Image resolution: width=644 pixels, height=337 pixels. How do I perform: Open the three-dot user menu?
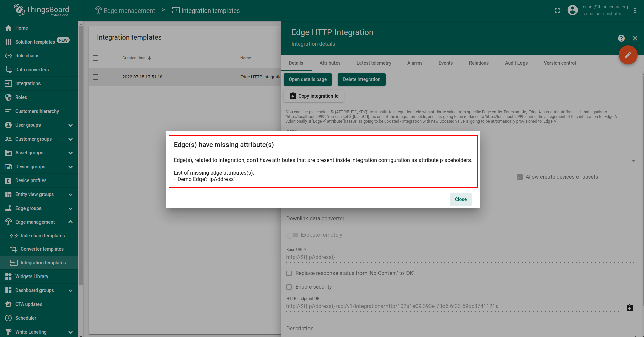point(635,10)
